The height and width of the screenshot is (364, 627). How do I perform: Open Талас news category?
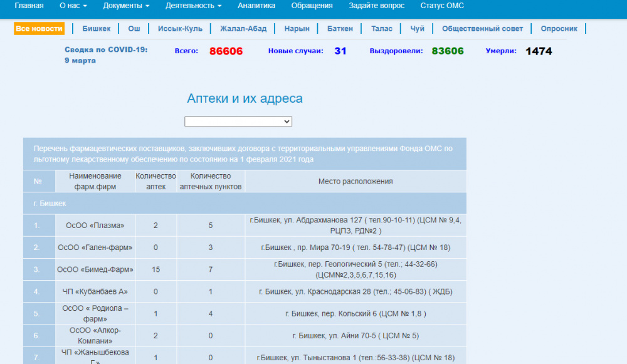pos(381,29)
